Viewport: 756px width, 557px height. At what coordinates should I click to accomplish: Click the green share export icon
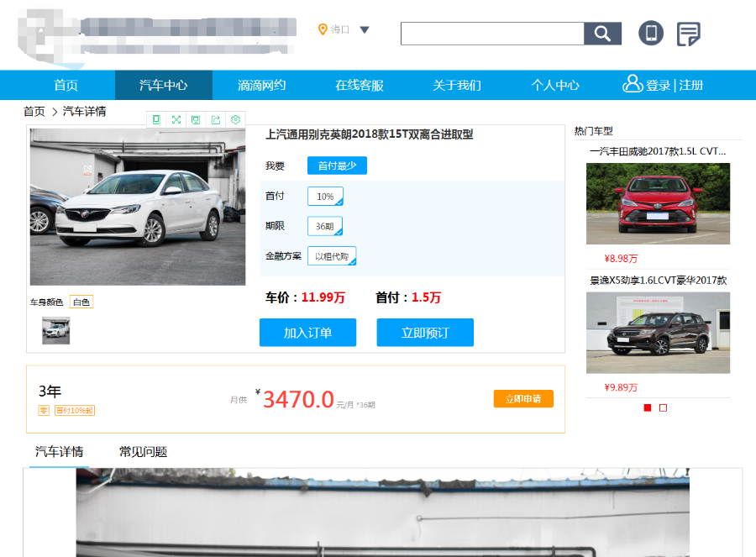click(216, 119)
